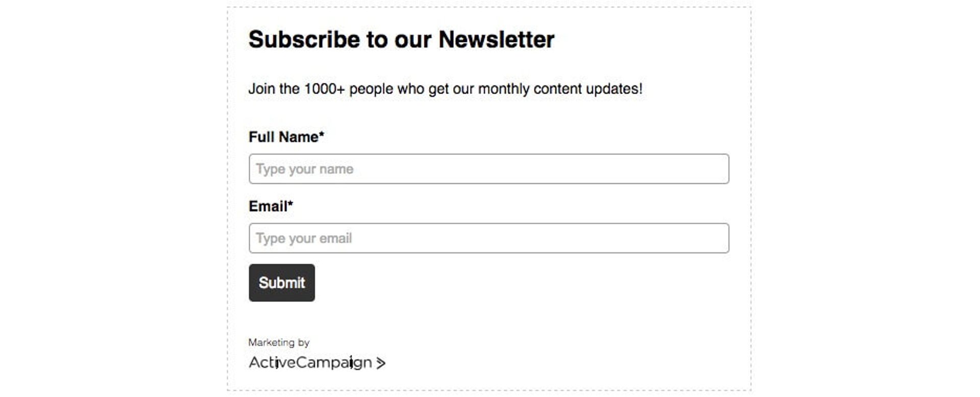Click the asterisk after Email

point(290,204)
